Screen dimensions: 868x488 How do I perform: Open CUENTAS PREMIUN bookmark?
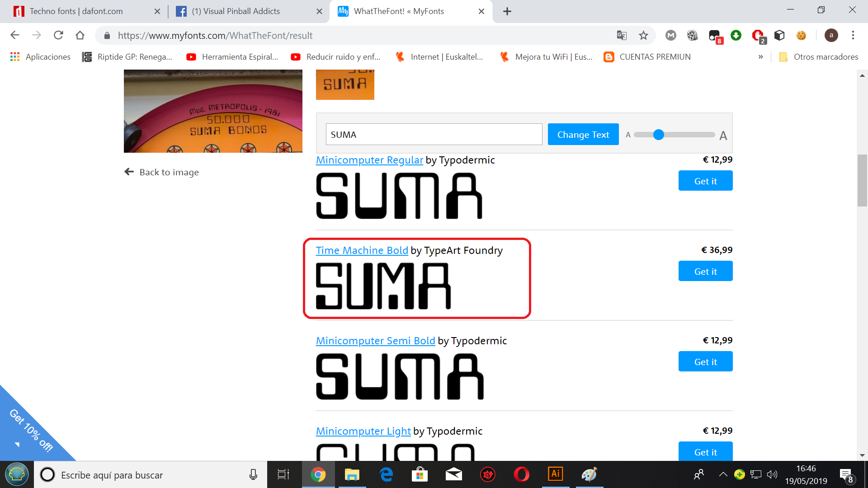647,57
